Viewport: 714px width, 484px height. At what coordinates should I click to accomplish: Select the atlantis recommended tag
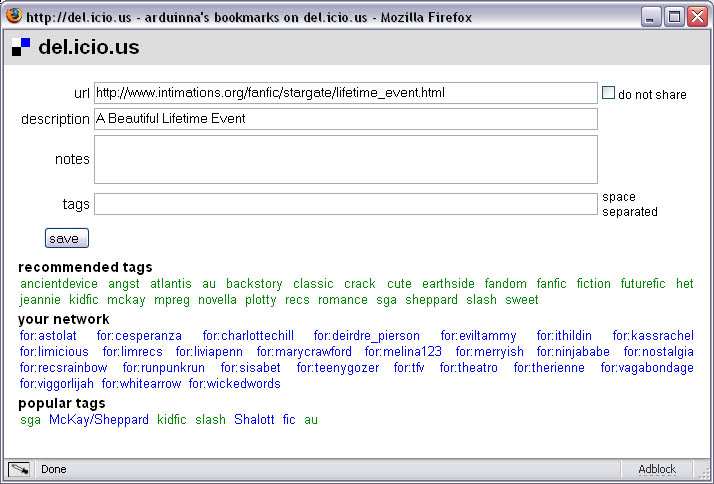pos(171,284)
